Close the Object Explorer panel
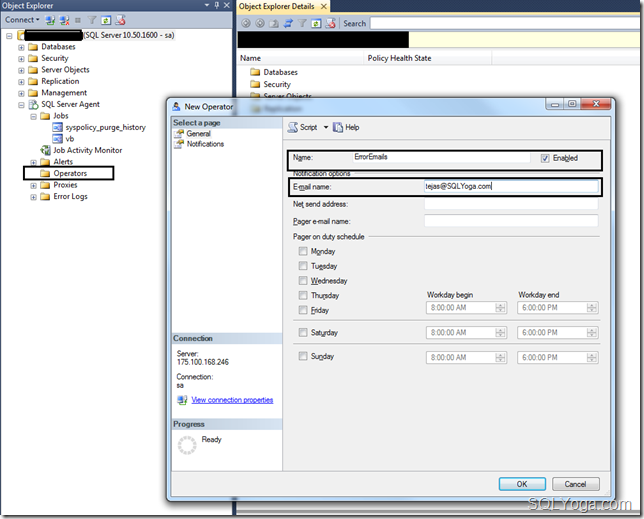 point(226,5)
